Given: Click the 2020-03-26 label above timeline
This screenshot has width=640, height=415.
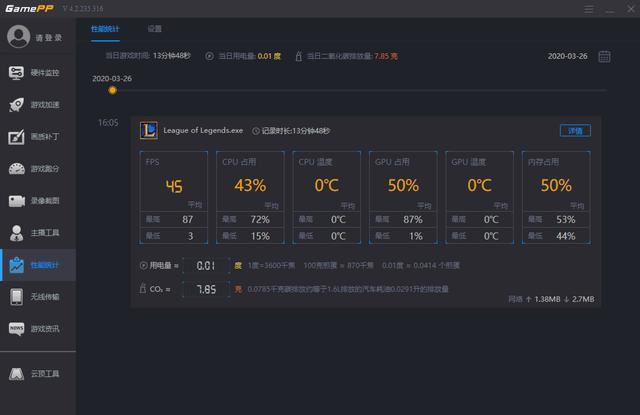Looking at the screenshot, I should point(112,78).
